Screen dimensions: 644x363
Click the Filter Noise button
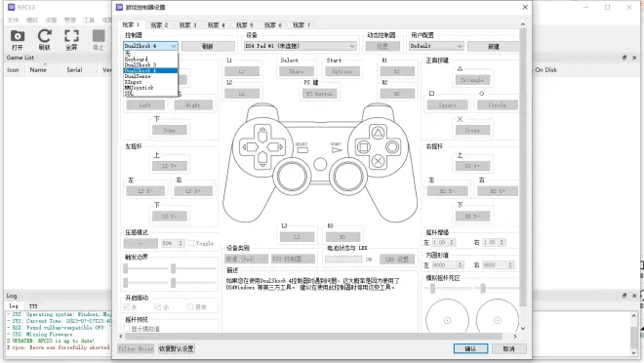click(x=136, y=348)
